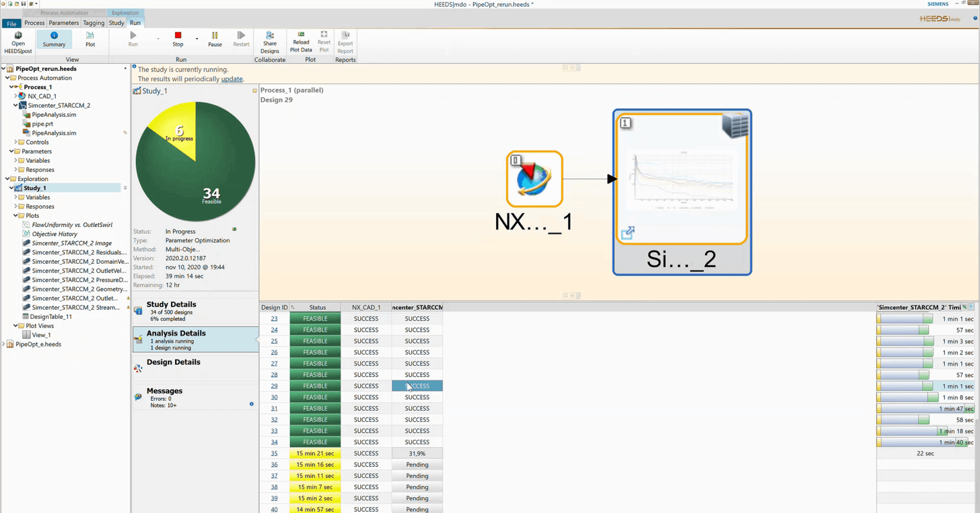The width and height of the screenshot is (980, 513).
Task: Pause the running study
Action: pos(214,39)
